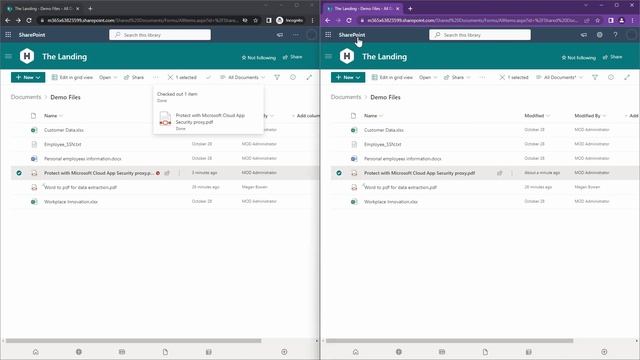Click address bar in right browser
The image size is (640, 360).
[472, 20]
